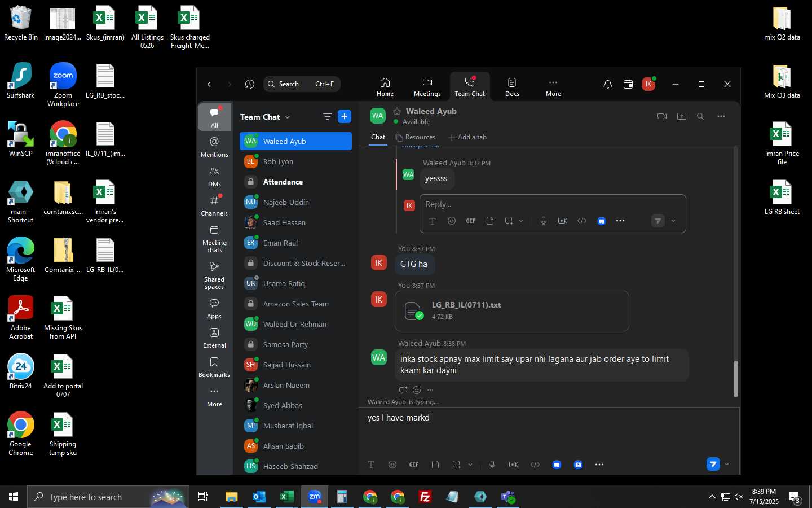Expand send options arrow beside send button
This screenshot has height=508, width=812.
pos(727,464)
